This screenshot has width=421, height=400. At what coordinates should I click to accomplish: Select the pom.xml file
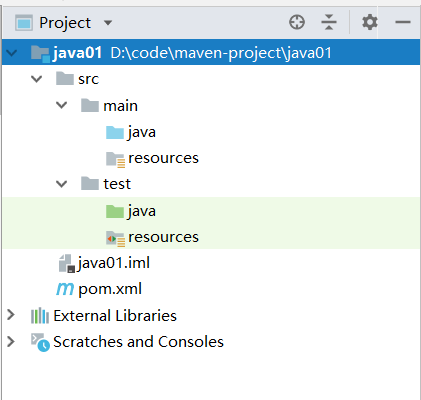pos(110,289)
